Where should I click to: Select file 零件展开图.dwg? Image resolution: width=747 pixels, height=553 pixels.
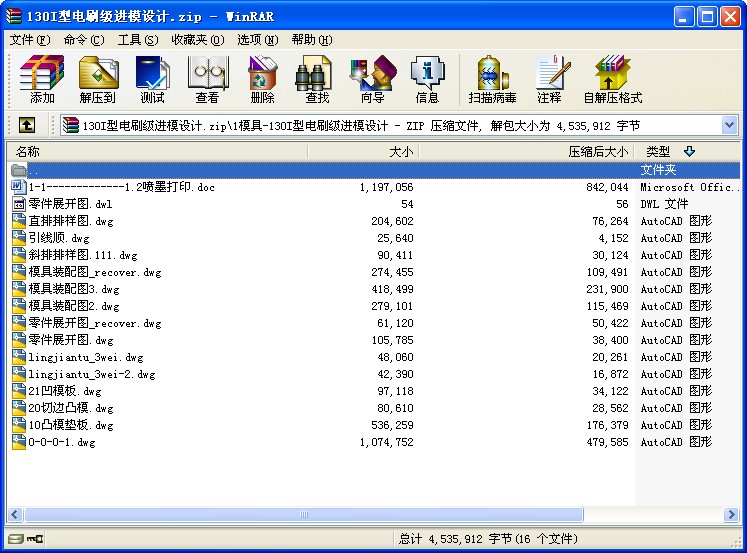[71, 340]
